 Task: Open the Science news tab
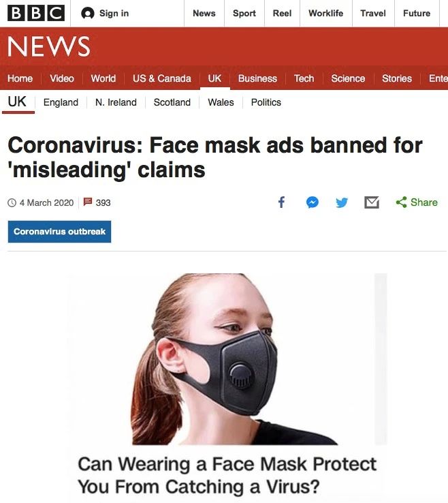(x=348, y=78)
